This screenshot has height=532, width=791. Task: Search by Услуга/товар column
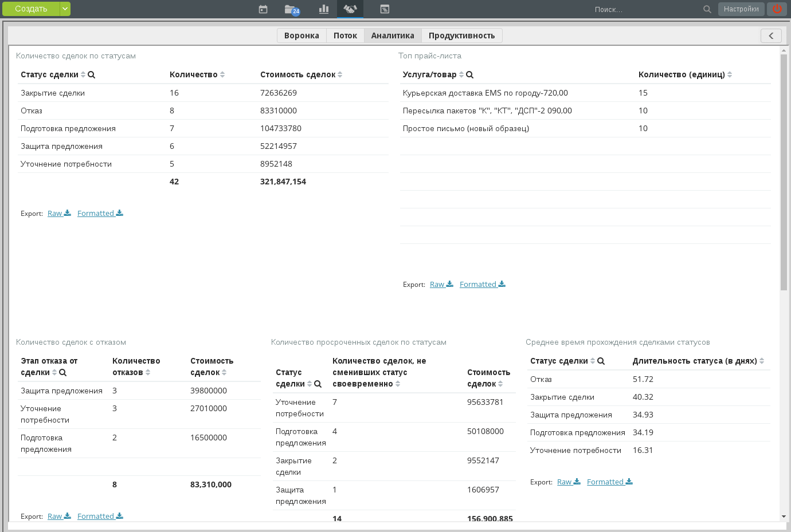[470, 74]
